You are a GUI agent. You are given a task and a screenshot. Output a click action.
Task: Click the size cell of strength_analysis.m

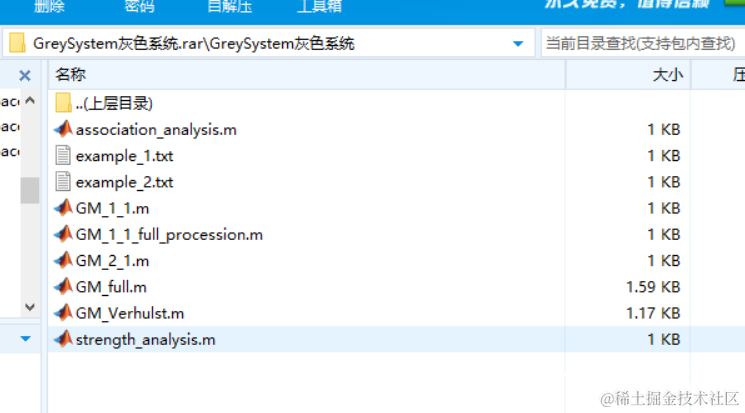coord(664,339)
